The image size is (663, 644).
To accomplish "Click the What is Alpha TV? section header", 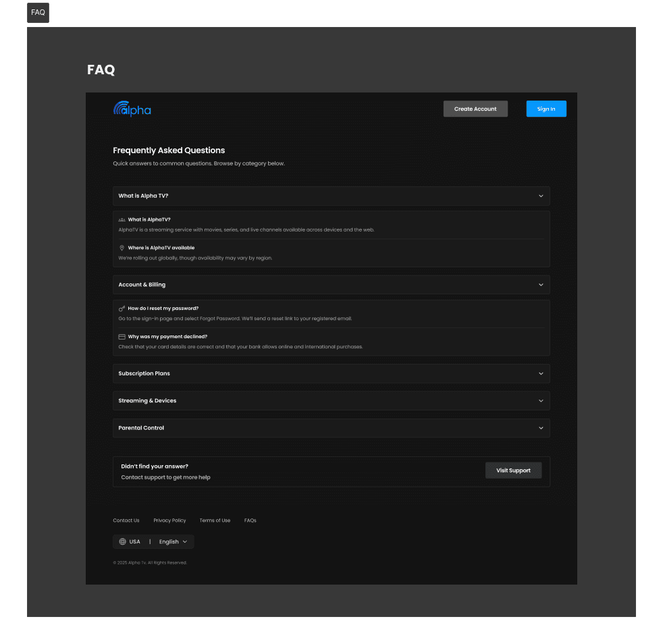I will (331, 196).
